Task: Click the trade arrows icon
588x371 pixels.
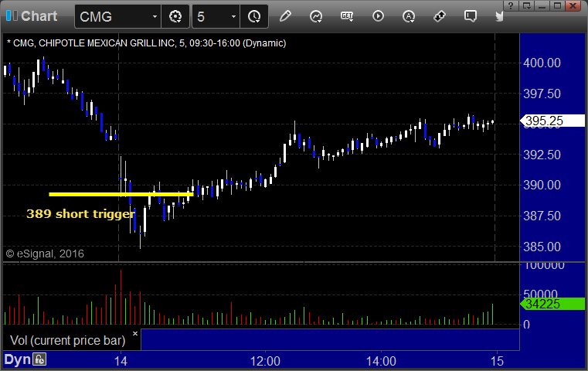Action: pos(439,16)
